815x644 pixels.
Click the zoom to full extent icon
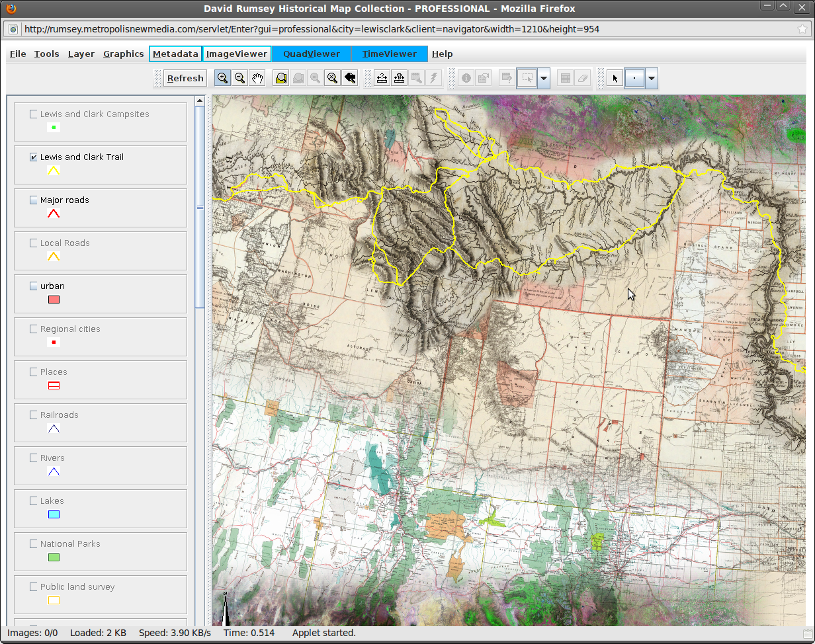pos(280,78)
